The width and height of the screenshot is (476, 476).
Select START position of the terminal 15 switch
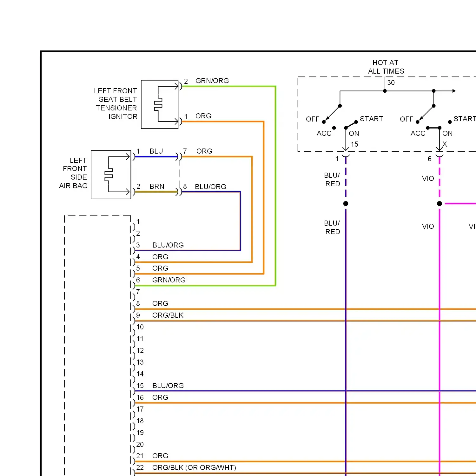[x=372, y=119]
